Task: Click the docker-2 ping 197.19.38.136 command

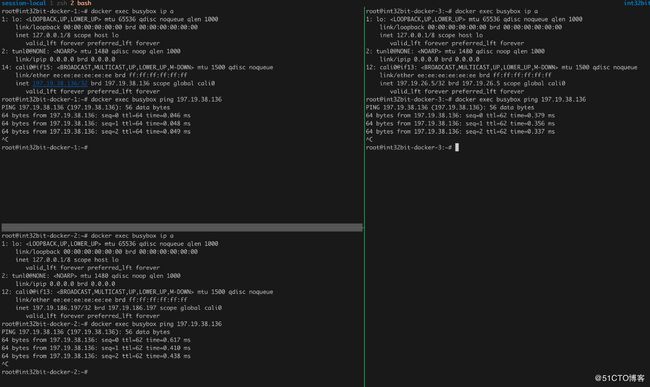Action: [x=112, y=324]
